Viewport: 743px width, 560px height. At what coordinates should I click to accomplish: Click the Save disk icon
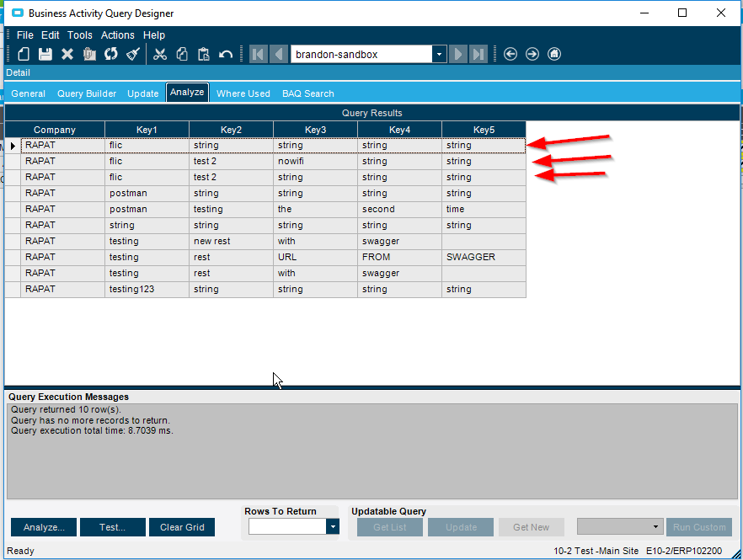45,54
